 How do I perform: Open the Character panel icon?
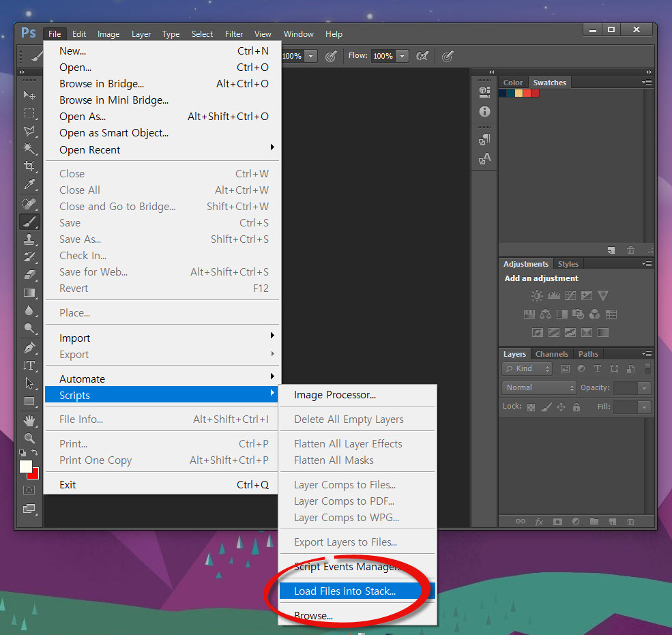484,158
